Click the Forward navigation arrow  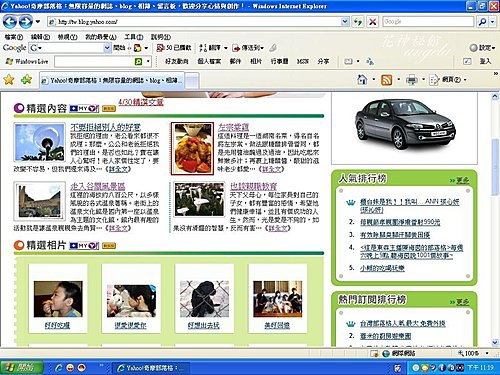click(x=25, y=22)
